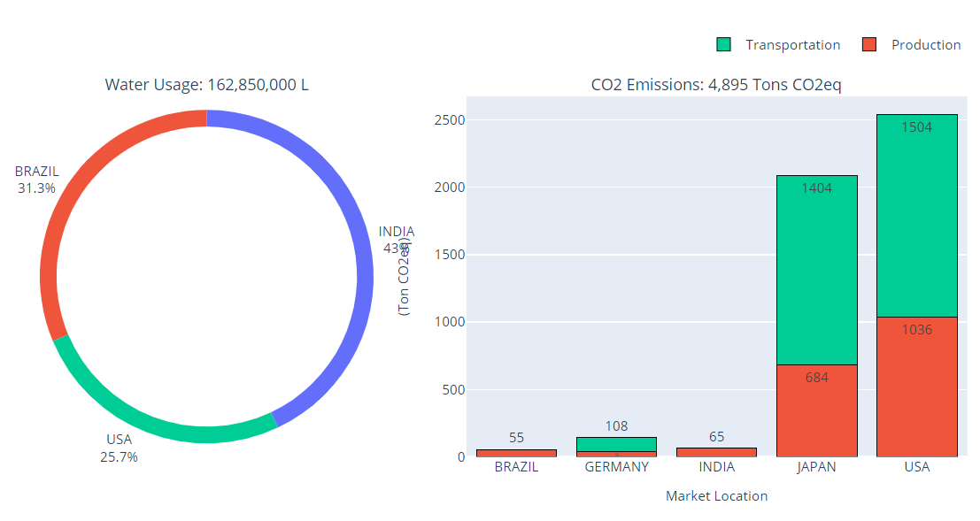Viewport: 980px width, 521px height.
Task: Click the Market Location axis title
Action: pyautogui.click(x=716, y=496)
